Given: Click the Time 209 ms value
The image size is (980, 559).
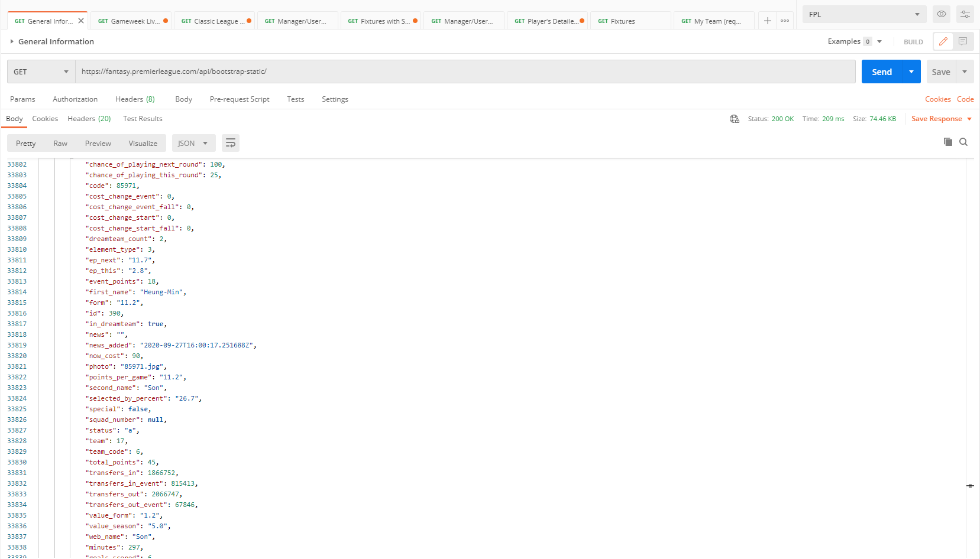Looking at the screenshot, I should [833, 119].
